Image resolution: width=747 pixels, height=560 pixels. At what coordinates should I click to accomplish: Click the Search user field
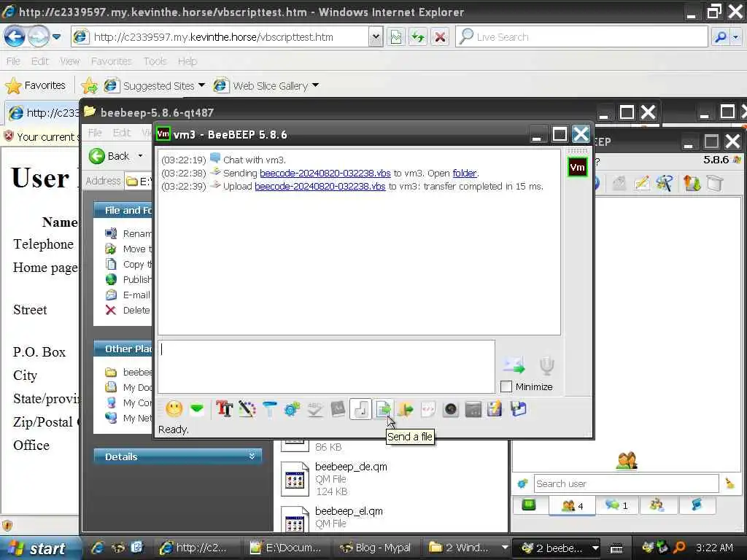click(626, 483)
